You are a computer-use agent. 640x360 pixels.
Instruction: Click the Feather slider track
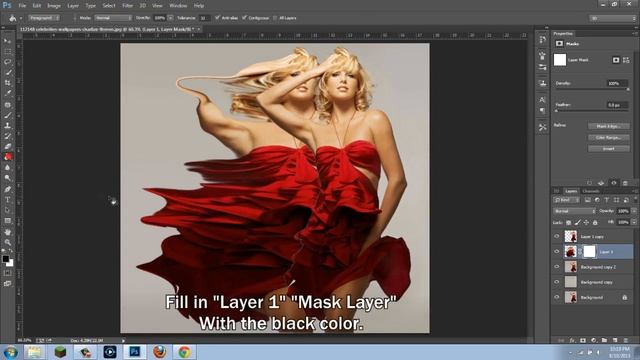click(591, 111)
